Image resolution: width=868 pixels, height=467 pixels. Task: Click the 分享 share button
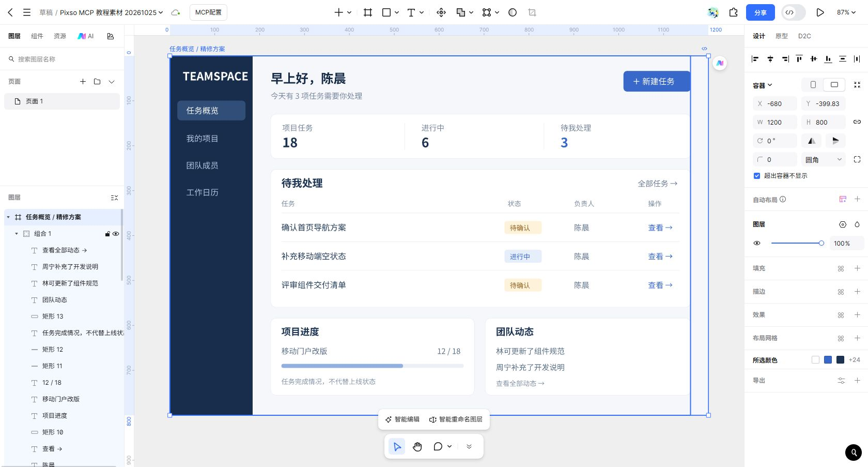pos(761,12)
